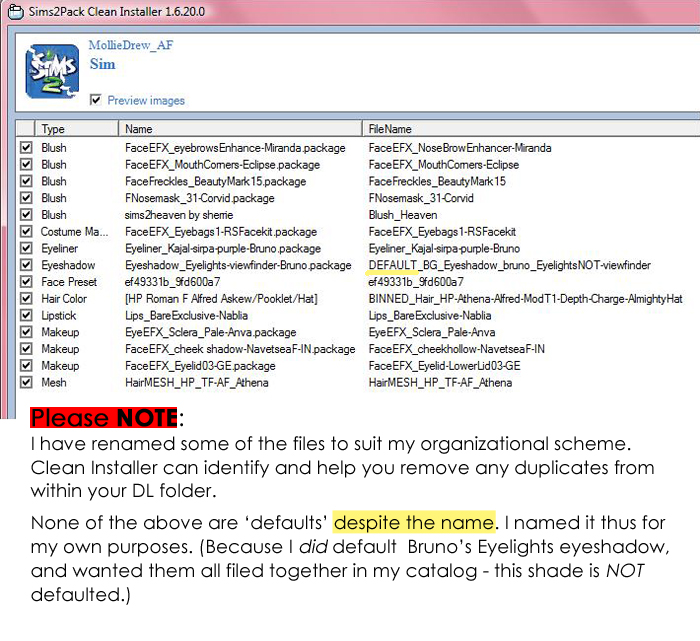Toggle the Preview images checkbox
Viewport: 700px width, 641px height.
pyautogui.click(x=95, y=100)
